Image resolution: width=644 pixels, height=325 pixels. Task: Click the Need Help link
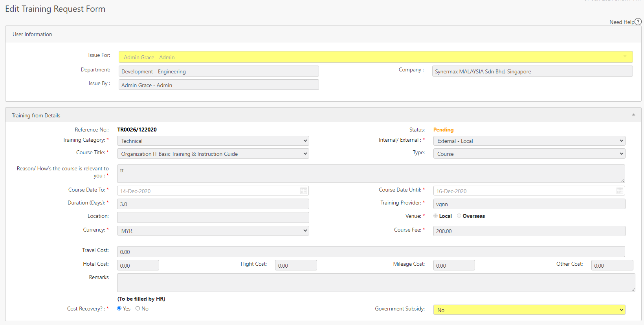click(x=622, y=22)
